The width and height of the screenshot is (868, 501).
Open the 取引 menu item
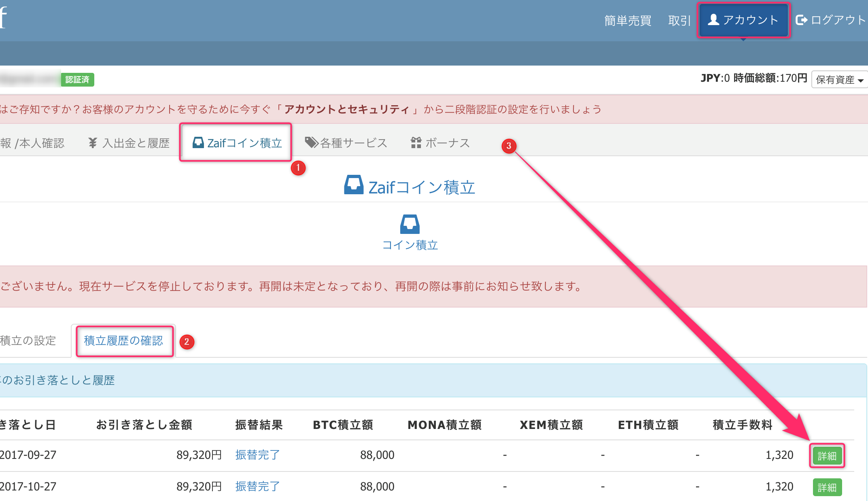(679, 21)
